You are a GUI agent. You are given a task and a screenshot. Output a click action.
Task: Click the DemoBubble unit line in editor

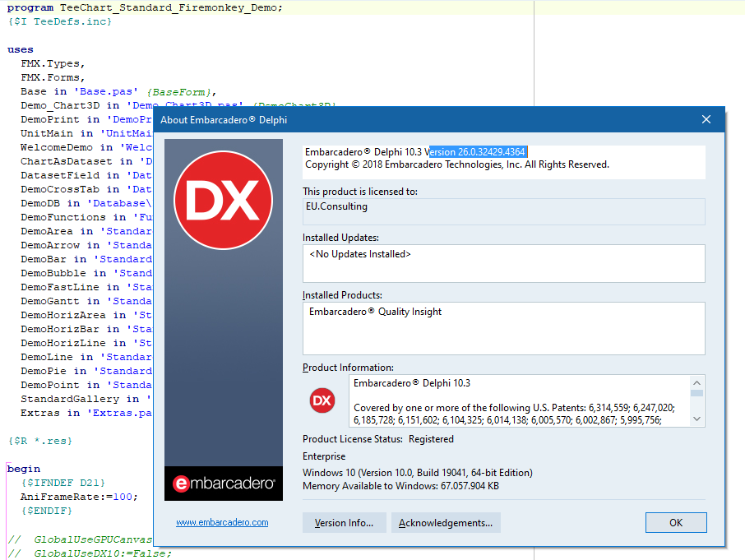coord(86,273)
